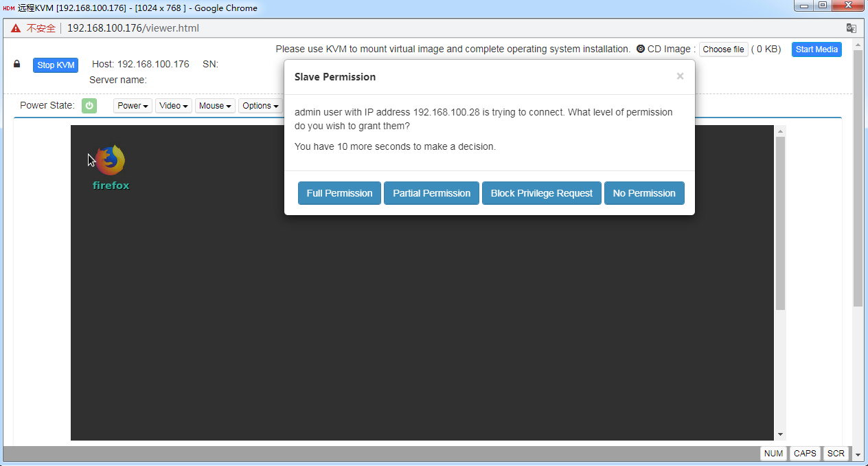
Task: Close the Slave Permission dialog
Action: click(x=680, y=76)
